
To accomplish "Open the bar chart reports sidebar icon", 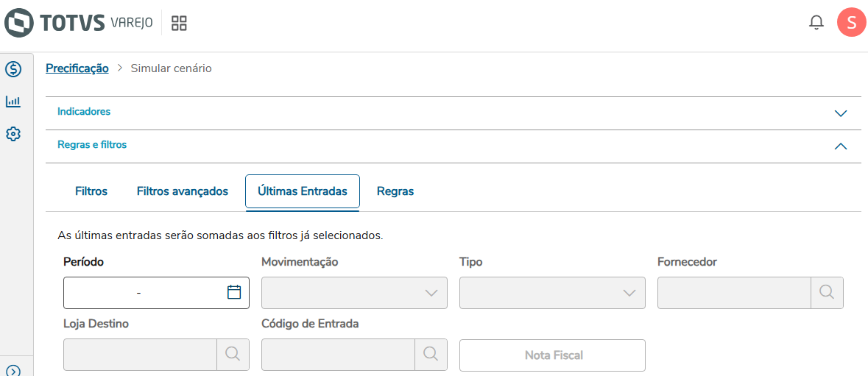I will [13, 102].
